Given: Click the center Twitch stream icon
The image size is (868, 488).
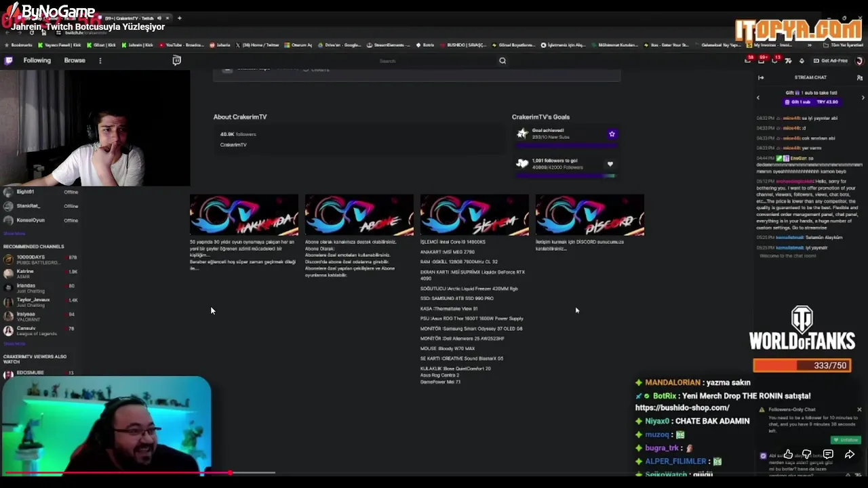Looking at the screenshot, I should pyautogui.click(x=177, y=60).
